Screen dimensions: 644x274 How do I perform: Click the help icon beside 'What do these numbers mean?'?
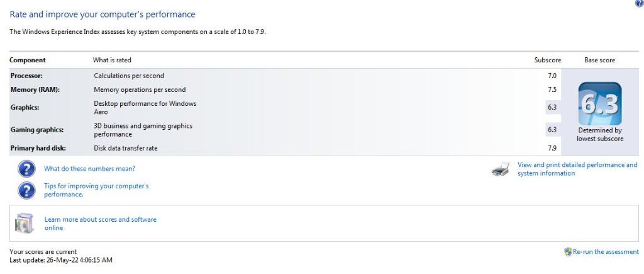click(26, 169)
